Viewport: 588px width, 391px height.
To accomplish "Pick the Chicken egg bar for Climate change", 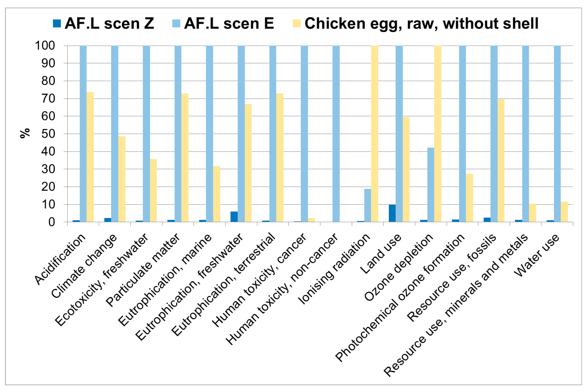I will click(x=122, y=179).
